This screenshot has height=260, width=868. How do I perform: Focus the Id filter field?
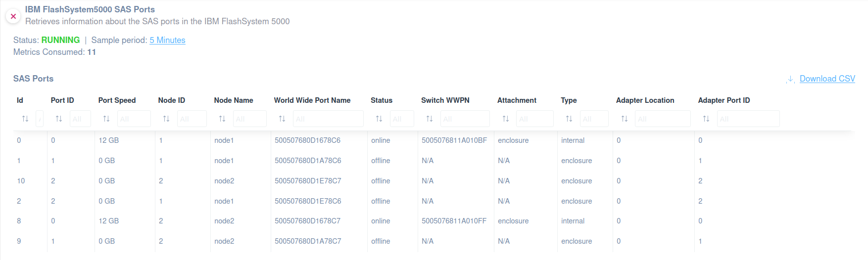(x=40, y=119)
